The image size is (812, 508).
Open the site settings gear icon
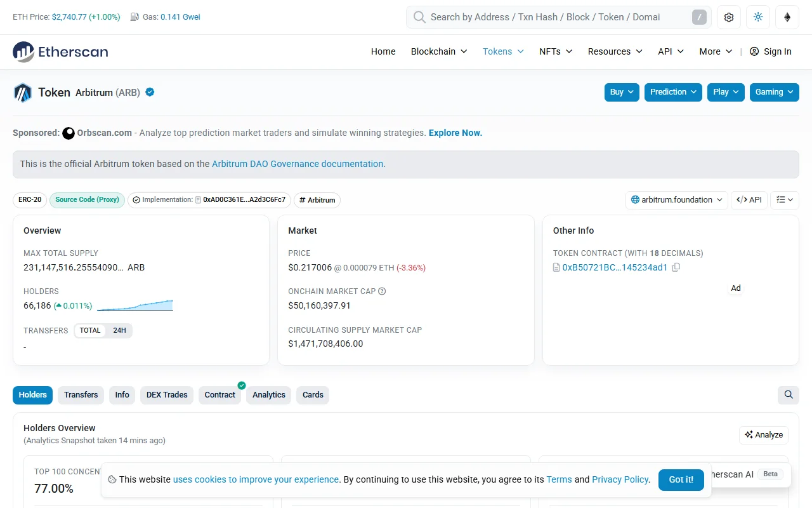click(x=729, y=17)
